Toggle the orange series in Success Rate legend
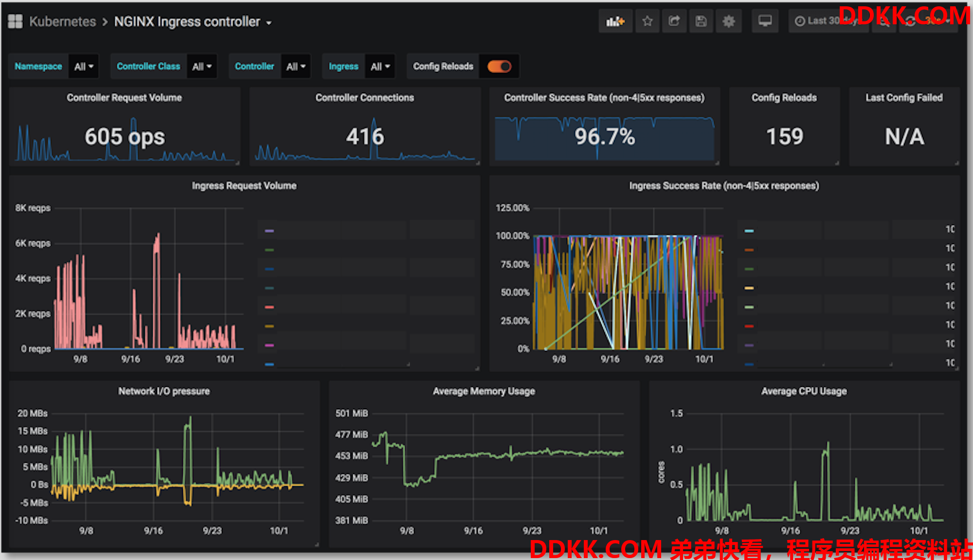 tap(749, 250)
